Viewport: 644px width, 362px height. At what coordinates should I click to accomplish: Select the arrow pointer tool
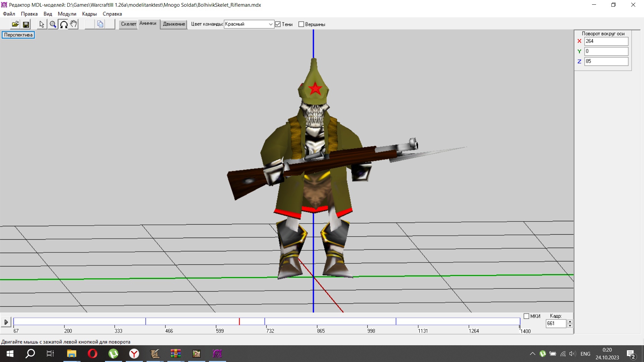click(42, 24)
